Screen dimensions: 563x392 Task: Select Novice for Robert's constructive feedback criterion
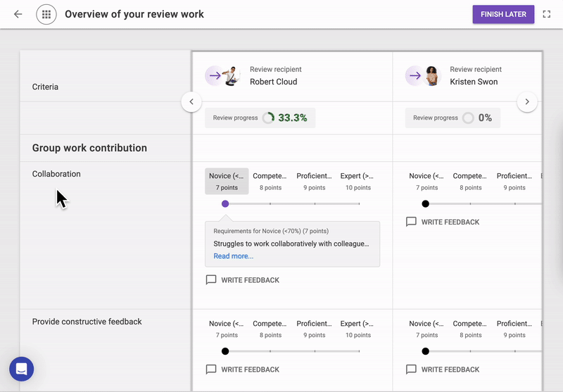pos(227,329)
